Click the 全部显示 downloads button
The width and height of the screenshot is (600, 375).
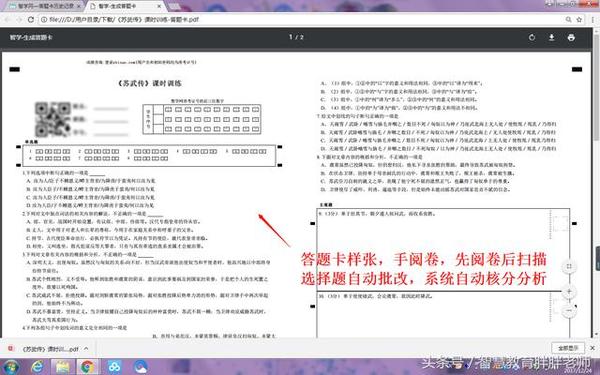[568, 348]
